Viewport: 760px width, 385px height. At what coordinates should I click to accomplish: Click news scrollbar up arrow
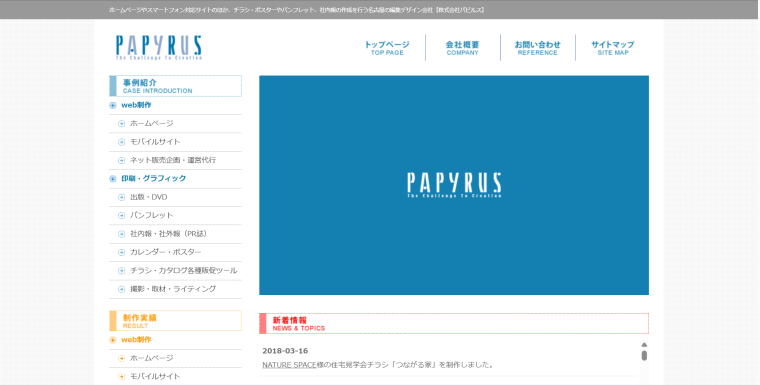coord(644,345)
